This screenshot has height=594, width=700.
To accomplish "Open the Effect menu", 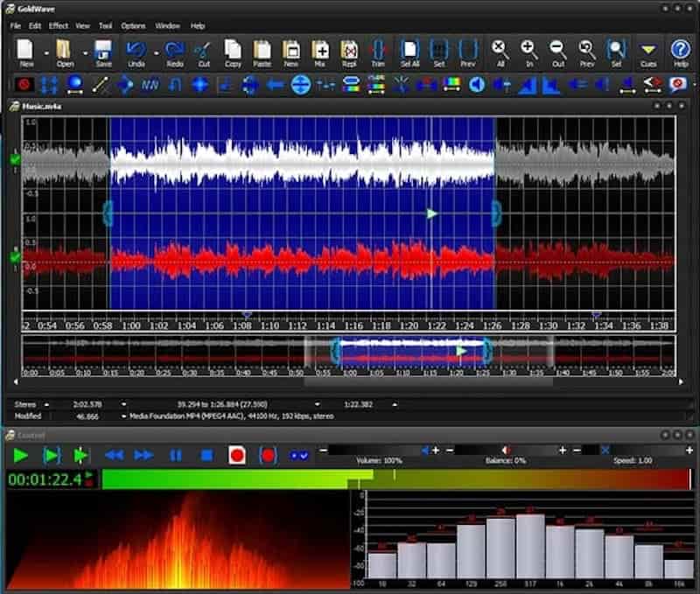I will [x=59, y=26].
